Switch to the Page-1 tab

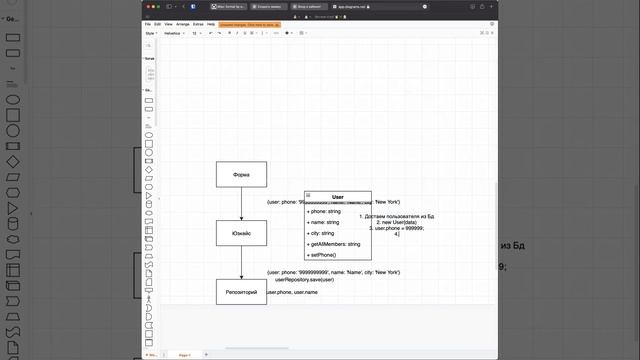(x=184, y=355)
